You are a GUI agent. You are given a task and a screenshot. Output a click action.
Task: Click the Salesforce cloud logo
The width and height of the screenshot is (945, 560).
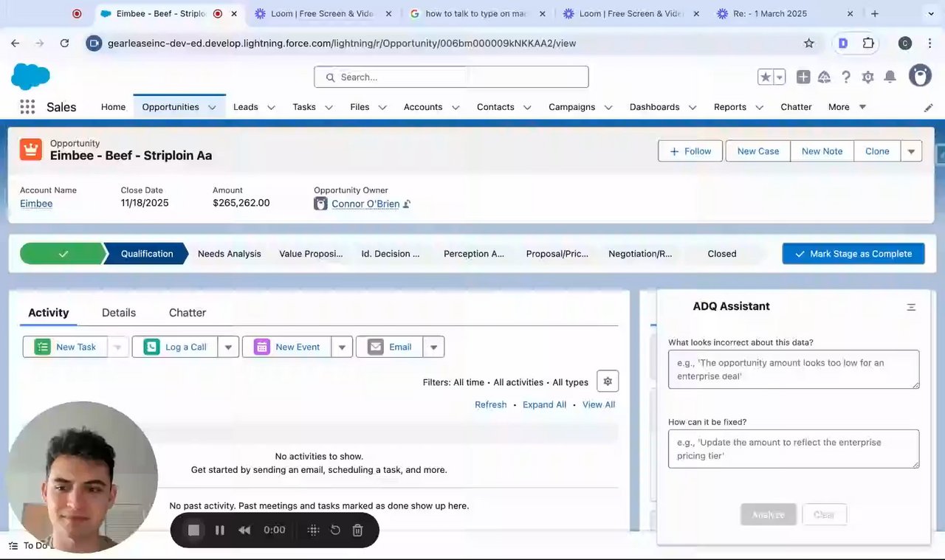31,76
